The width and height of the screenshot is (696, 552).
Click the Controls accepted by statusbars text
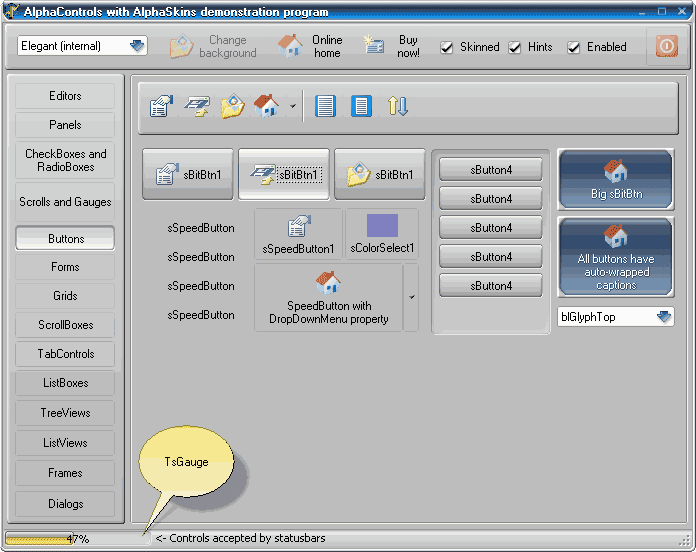pyautogui.click(x=240, y=538)
